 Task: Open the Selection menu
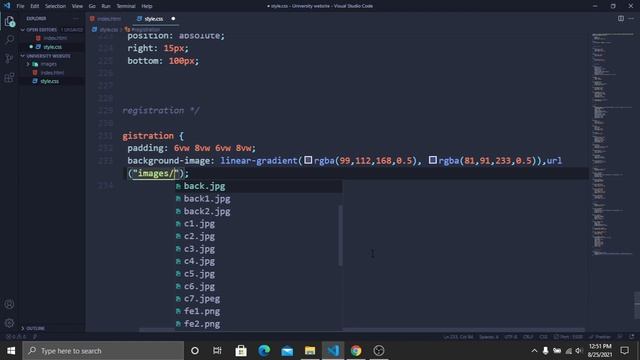point(55,6)
